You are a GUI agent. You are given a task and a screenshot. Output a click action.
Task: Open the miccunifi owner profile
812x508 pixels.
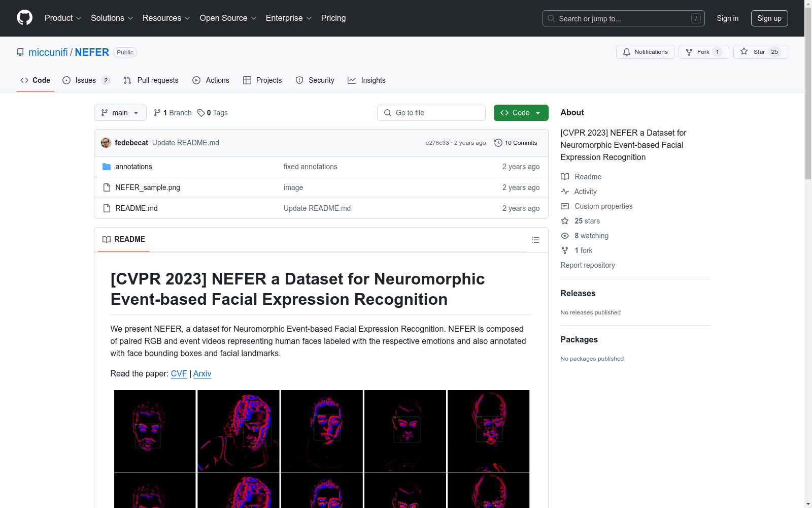[48, 52]
